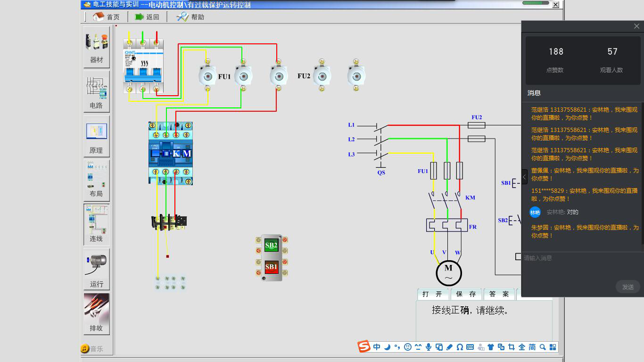Click the first FU1 fuse
This screenshot has height=362, width=644.
[x=207, y=75]
